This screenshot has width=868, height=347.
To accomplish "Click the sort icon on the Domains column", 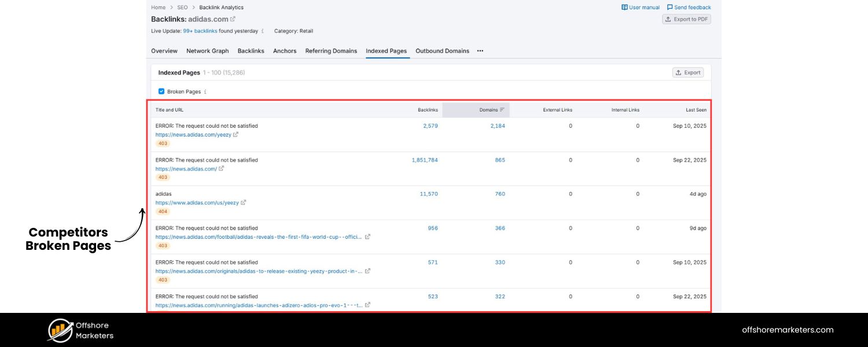I will pos(501,109).
